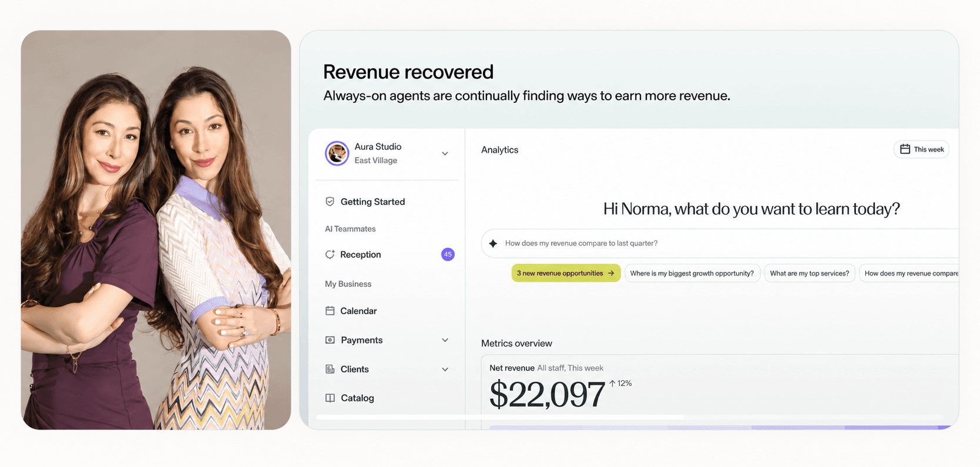The width and height of the screenshot is (980, 467).
Task: Click the Aura Studio profile avatar
Action: click(337, 153)
